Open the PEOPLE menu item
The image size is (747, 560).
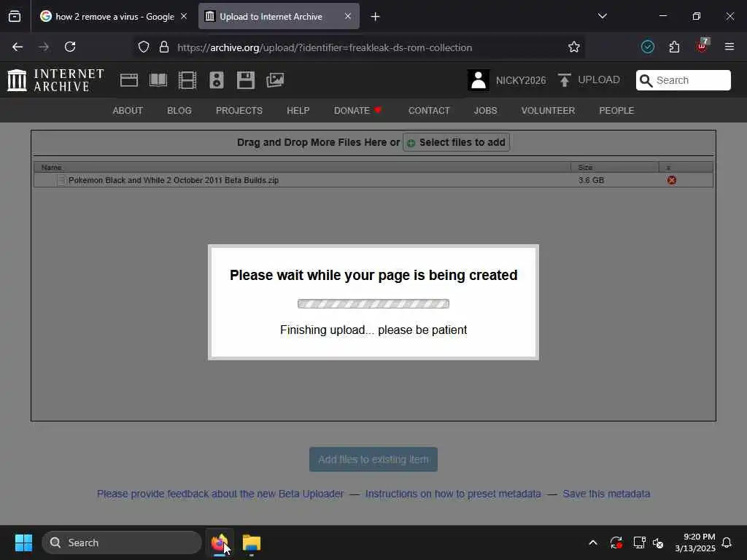(x=616, y=111)
